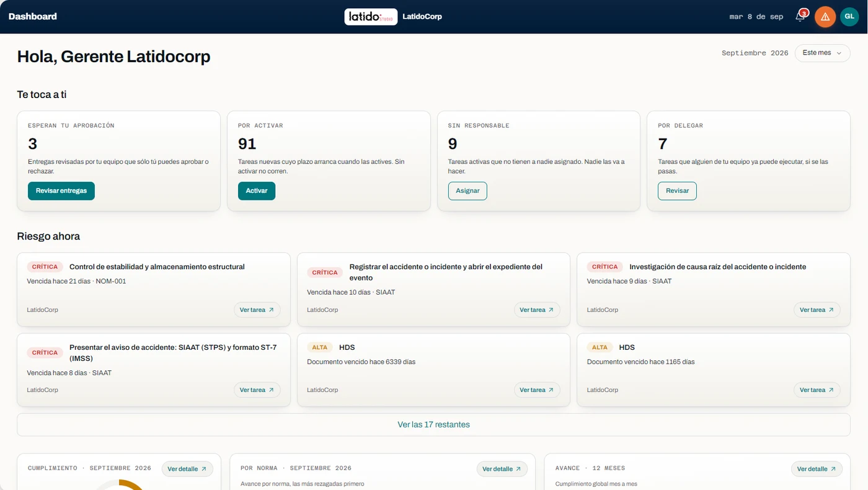
Task: Click task title Investigación de causa raíz del accidente
Action: (x=717, y=267)
